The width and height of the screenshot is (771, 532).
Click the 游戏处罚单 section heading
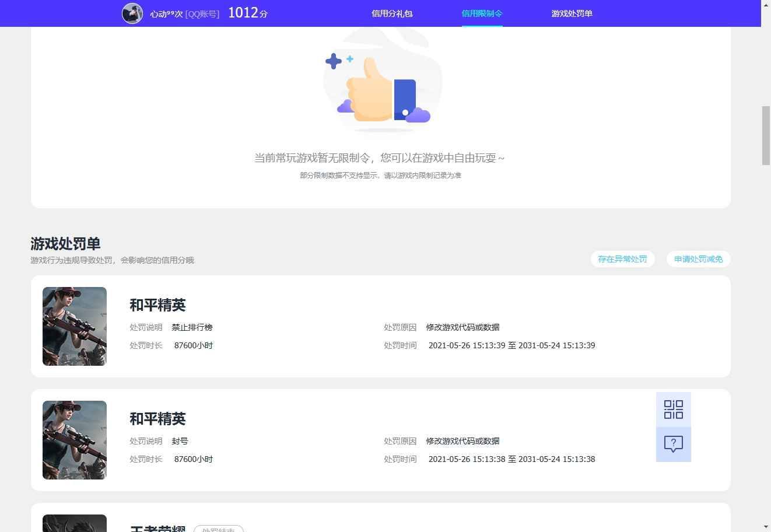[x=65, y=244]
